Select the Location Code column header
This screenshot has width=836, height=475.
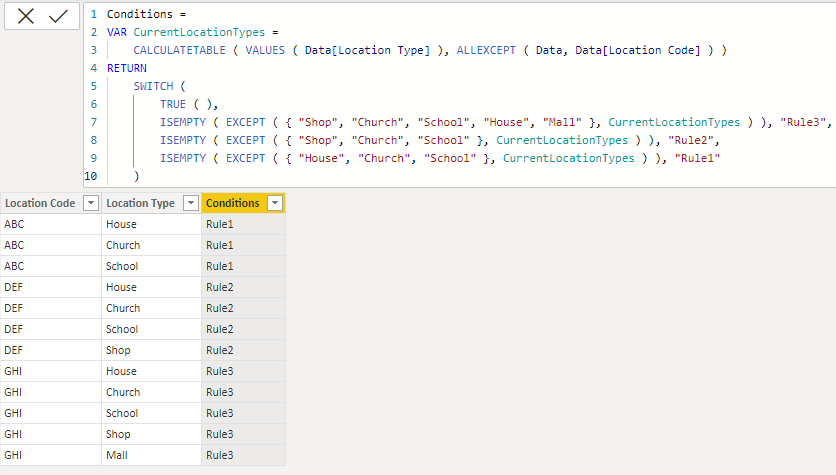click(40, 203)
